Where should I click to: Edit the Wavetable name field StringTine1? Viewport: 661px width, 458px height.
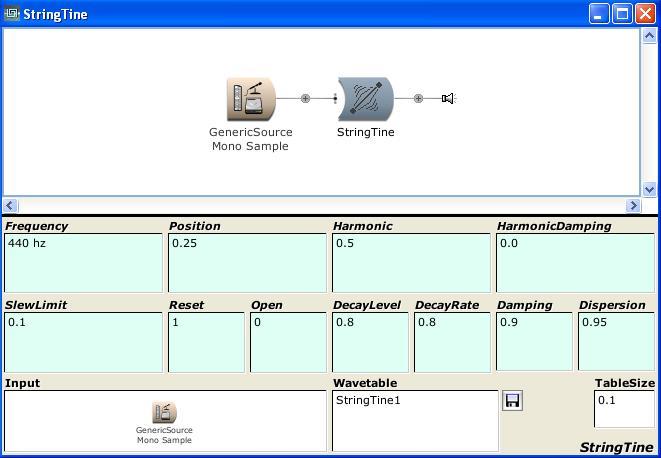point(415,420)
